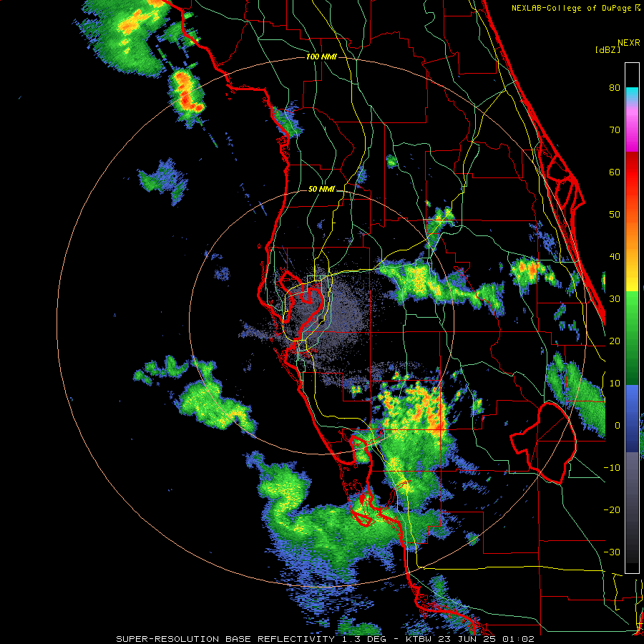Click the KTBW station identifier

421,639
